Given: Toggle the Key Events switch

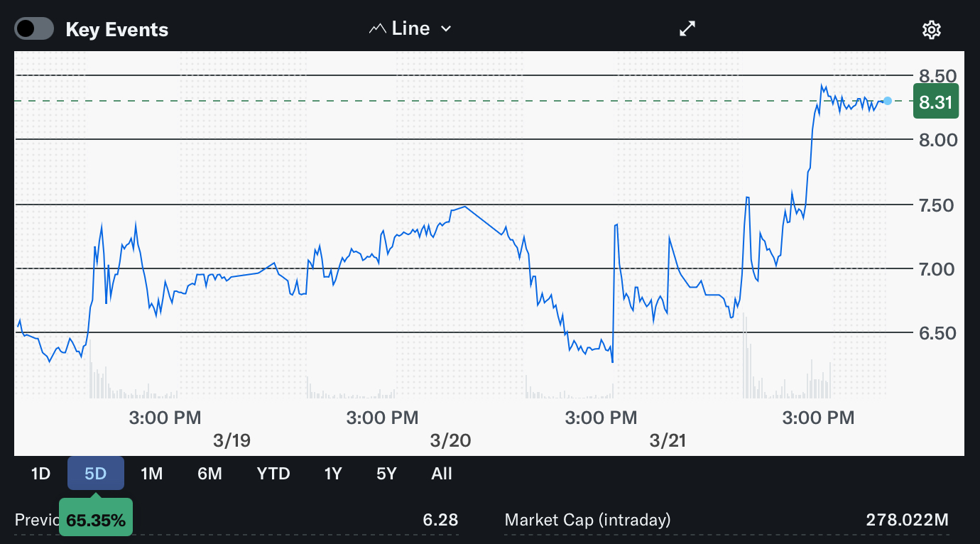Looking at the screenshot, I should coord(34,29).
